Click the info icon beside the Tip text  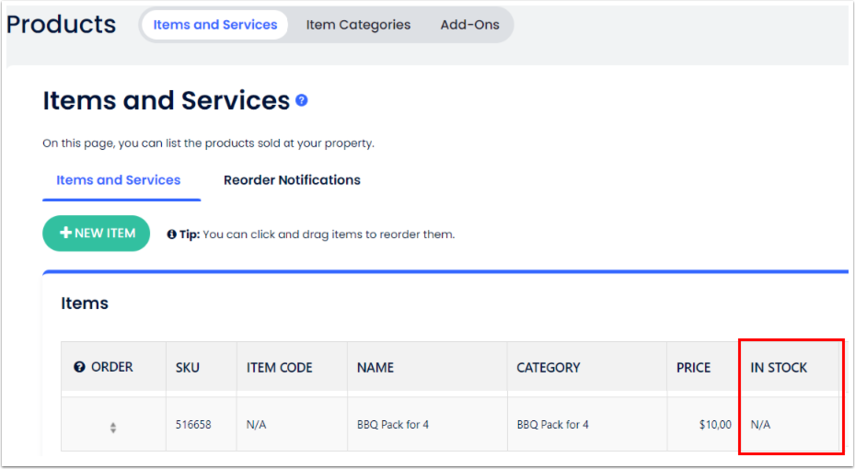pyautogui.click(x=172, y=235)
